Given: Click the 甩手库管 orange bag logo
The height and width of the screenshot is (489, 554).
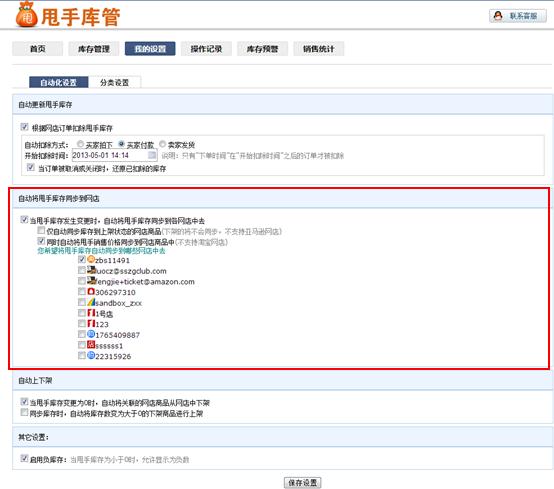Looking at the screenshot, I should (x=26, y=14).
